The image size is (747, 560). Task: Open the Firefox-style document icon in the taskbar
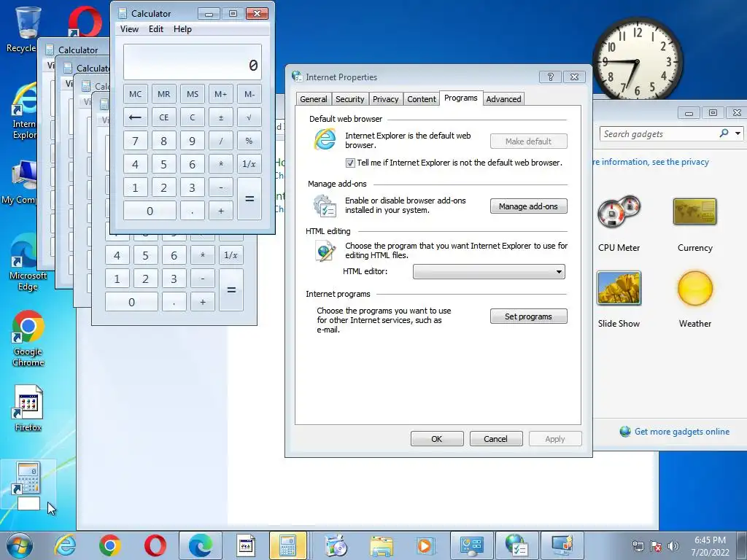coord(246,545)
